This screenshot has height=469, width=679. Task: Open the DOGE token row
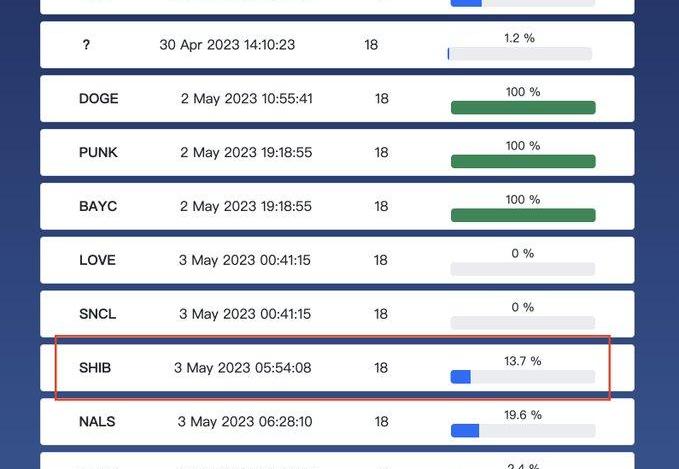point(337,99)
